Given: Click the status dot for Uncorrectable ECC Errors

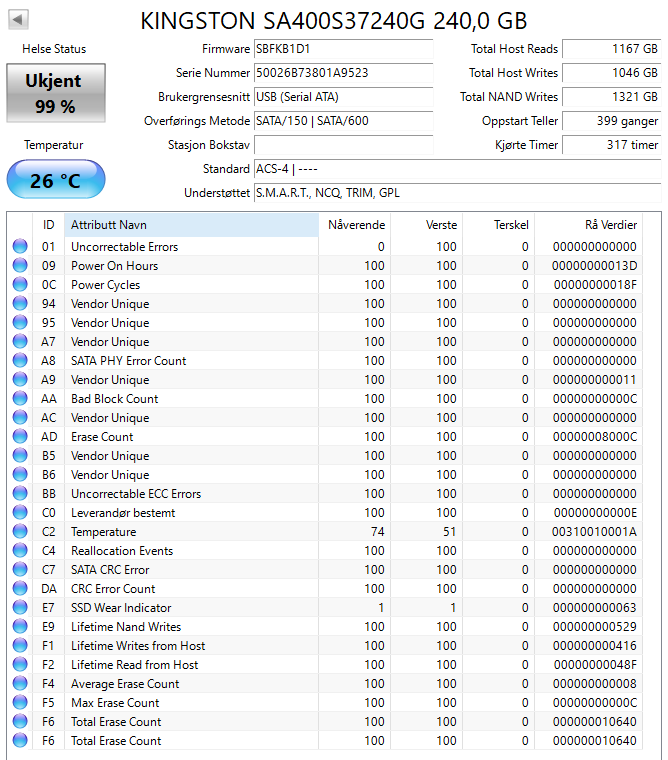Looking at the screenshot, I should point(20,493).
